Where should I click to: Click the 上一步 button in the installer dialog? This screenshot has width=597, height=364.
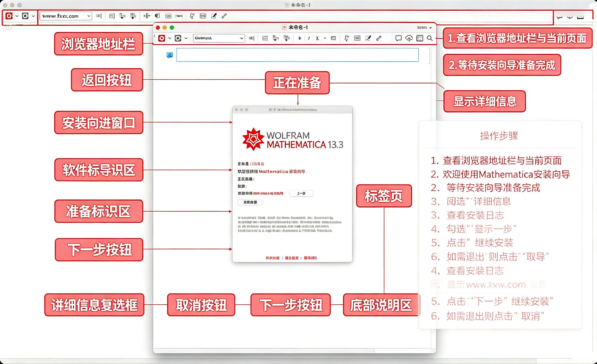(x=301, y=193)
